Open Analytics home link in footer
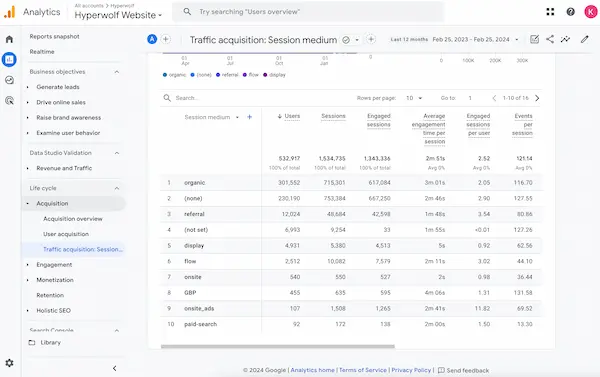The height and width of the screenshot is (377, 600). pyautogui.click(x=312, y=370)
